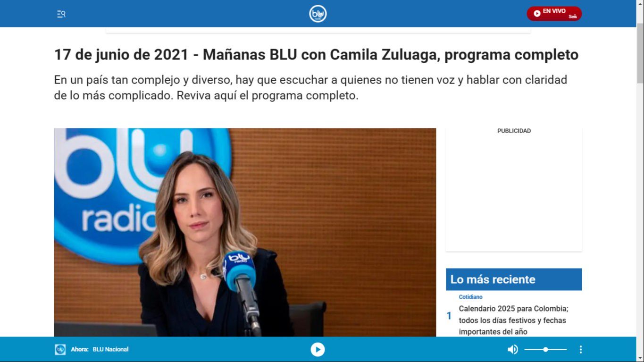Viewport: 644px width, 362px height.
Task: Adjust the player volume slider
Action: point(545,349)
